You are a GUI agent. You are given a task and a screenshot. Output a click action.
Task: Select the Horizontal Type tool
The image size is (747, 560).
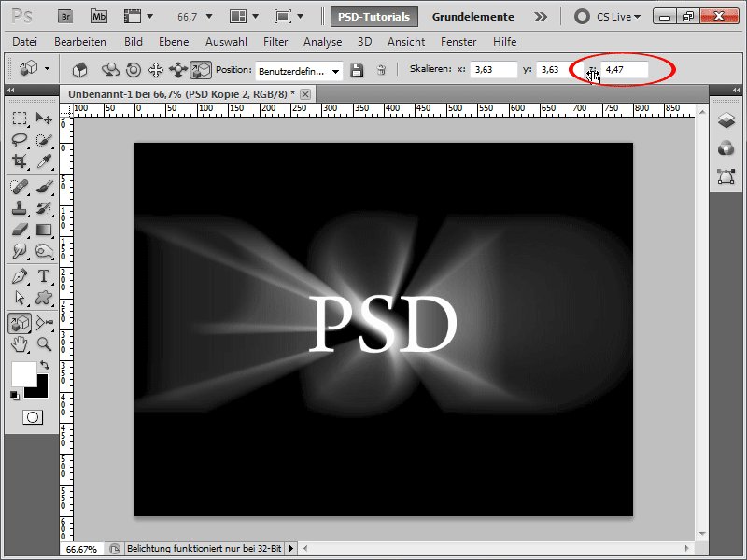[44, 276]
